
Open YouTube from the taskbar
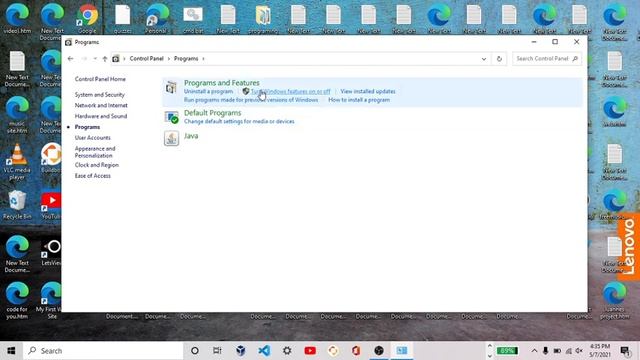point(310,351)
